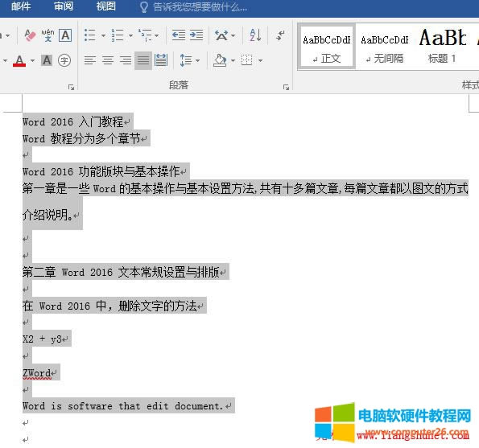This screenshot has height=448, width=479.
Task: Click text line 'Word 2016 入门教程'
Action: [x=72, y=122]
